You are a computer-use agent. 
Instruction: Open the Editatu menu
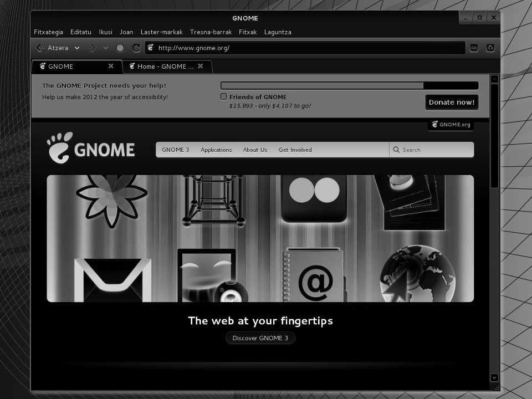81,32
